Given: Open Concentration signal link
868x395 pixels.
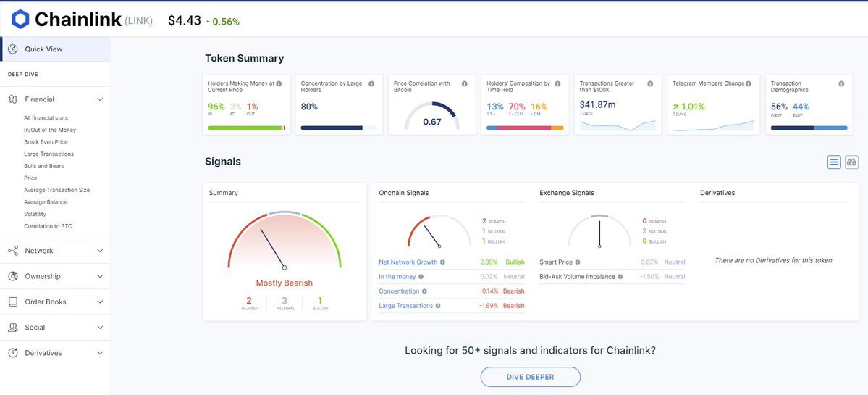Looking at the screenshot, I should point(399,291).
